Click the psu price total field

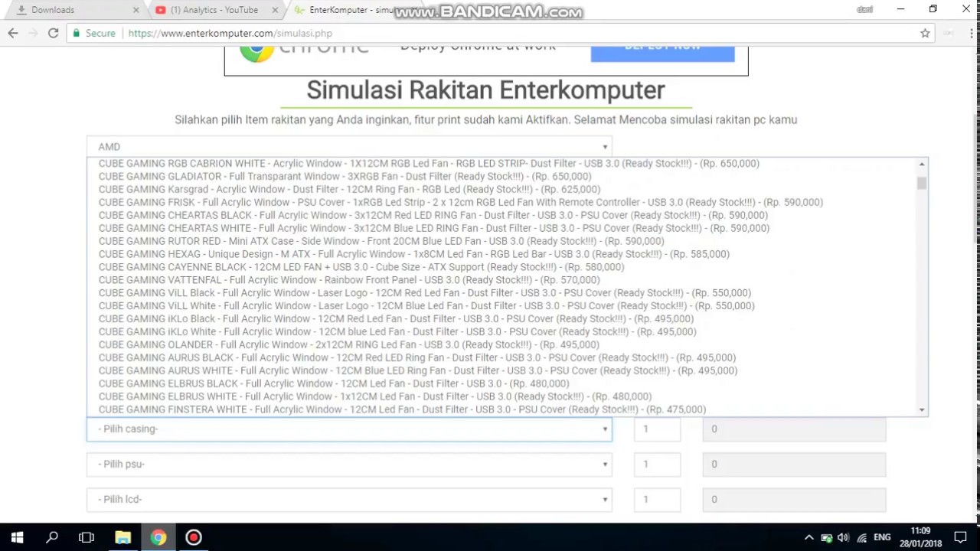794,464
